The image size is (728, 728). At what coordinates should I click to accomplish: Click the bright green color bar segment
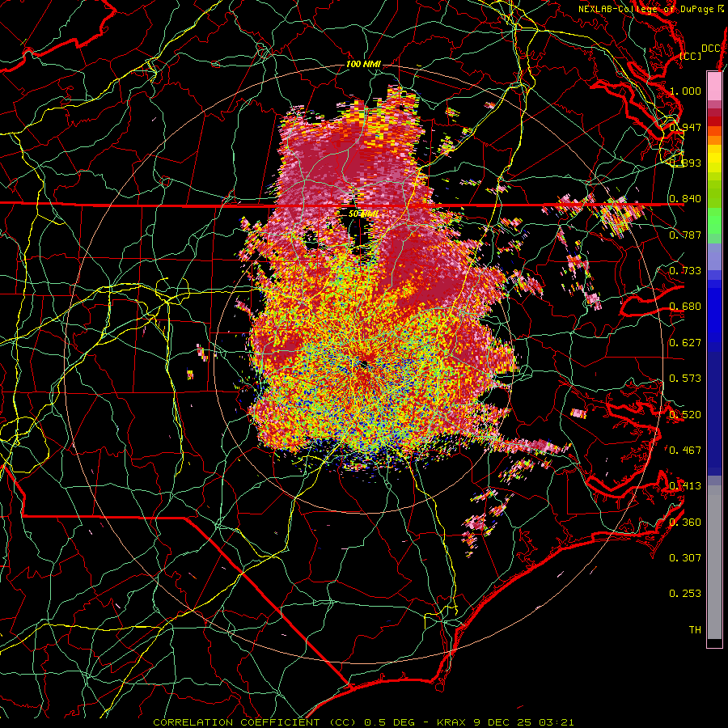[714, 221]
